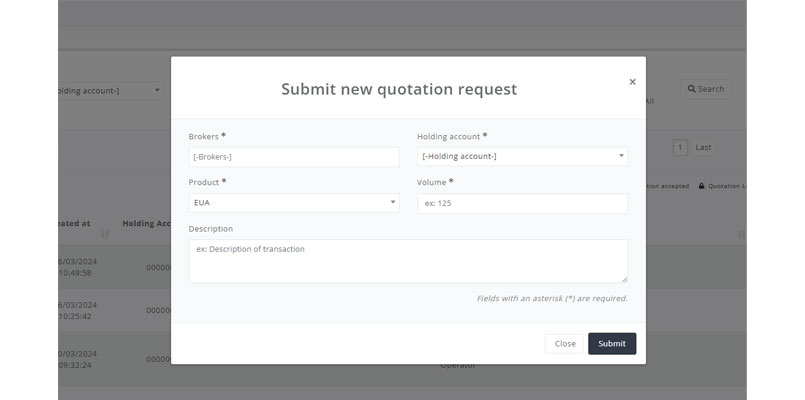This screenshot has width=805, height=400.
Task: Select page 1 in pagination
Action: 680,148
